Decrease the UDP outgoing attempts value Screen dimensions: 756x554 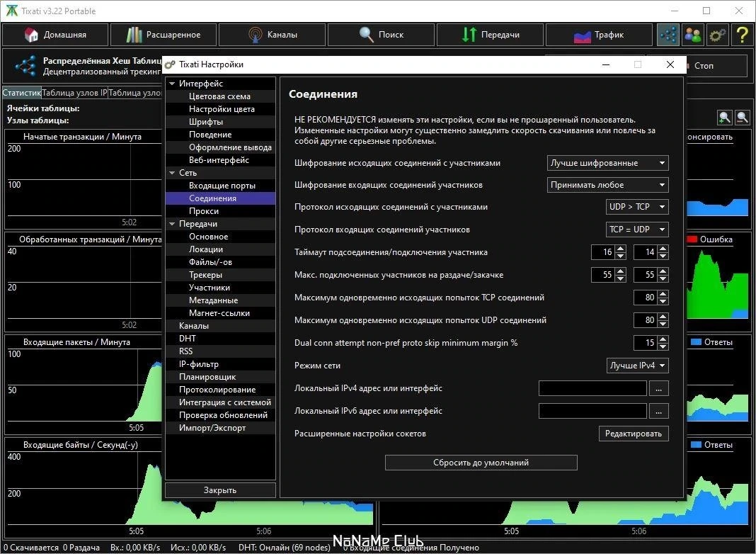663,324
